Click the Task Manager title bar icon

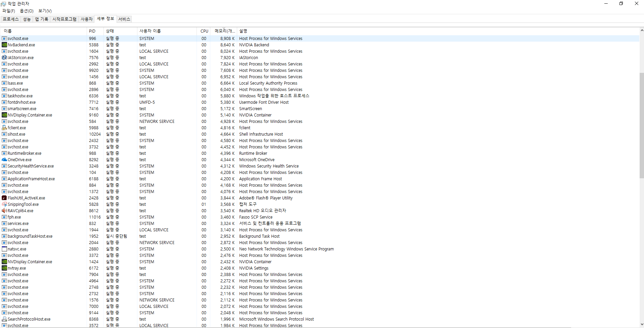(3, 4)
